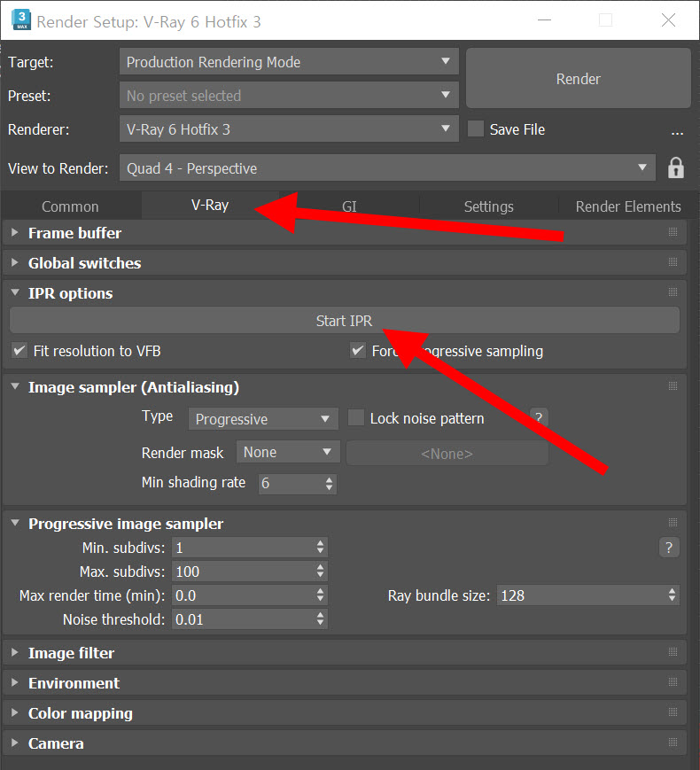Grab the Image filter rollout drag handle
This screenshot has width=700, height=770.
pyautogui.click(x=673, y=652)
